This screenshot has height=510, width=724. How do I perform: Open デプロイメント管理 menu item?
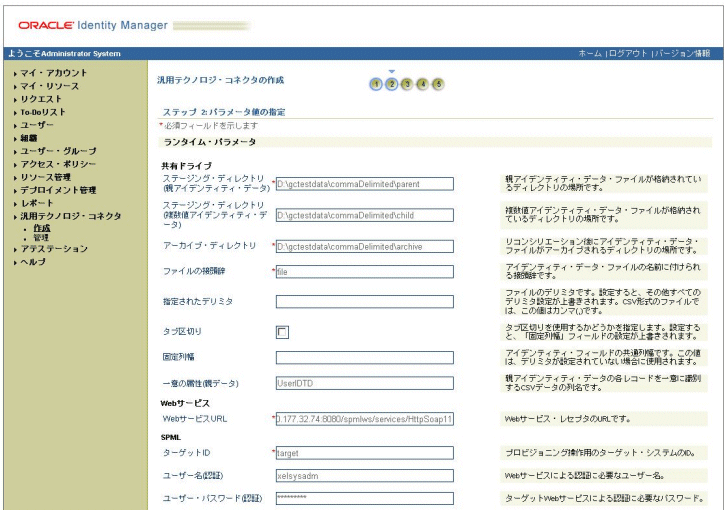(x=58, y=190)
